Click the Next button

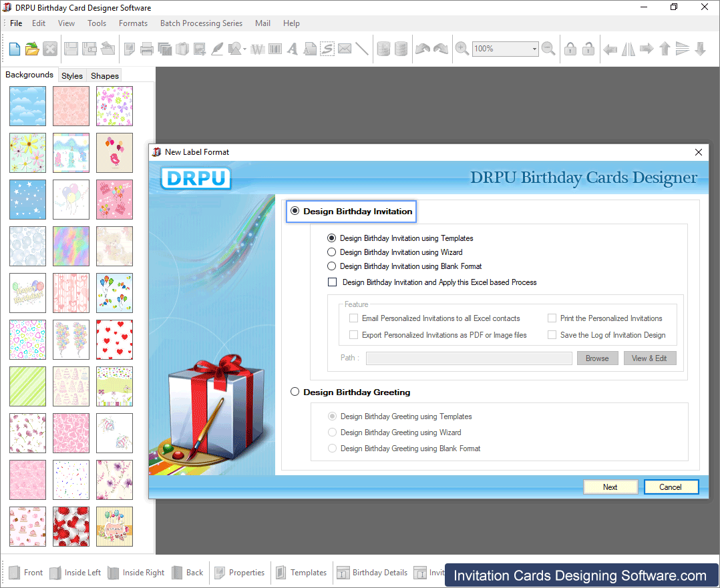[x=610, y=487]
